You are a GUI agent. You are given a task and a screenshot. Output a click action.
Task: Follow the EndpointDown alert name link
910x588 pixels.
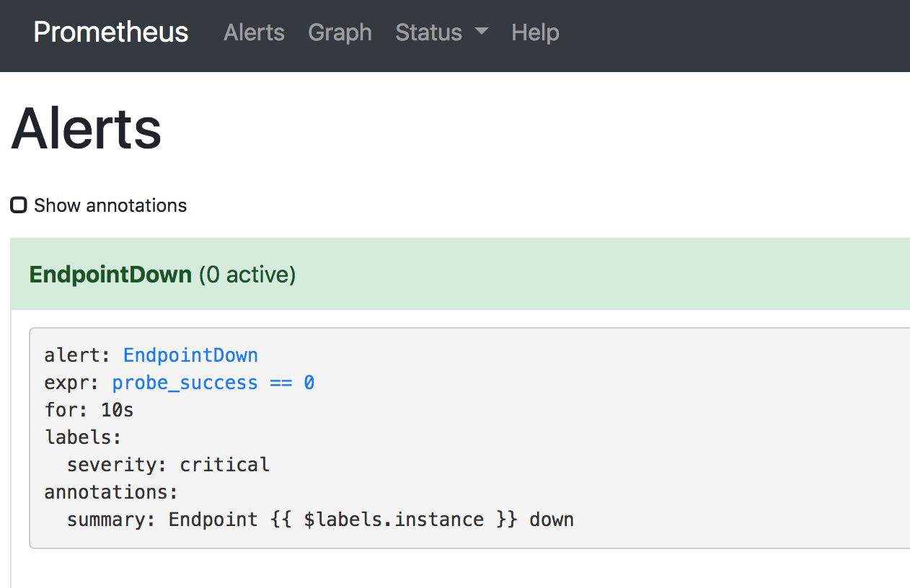(190, 355)
